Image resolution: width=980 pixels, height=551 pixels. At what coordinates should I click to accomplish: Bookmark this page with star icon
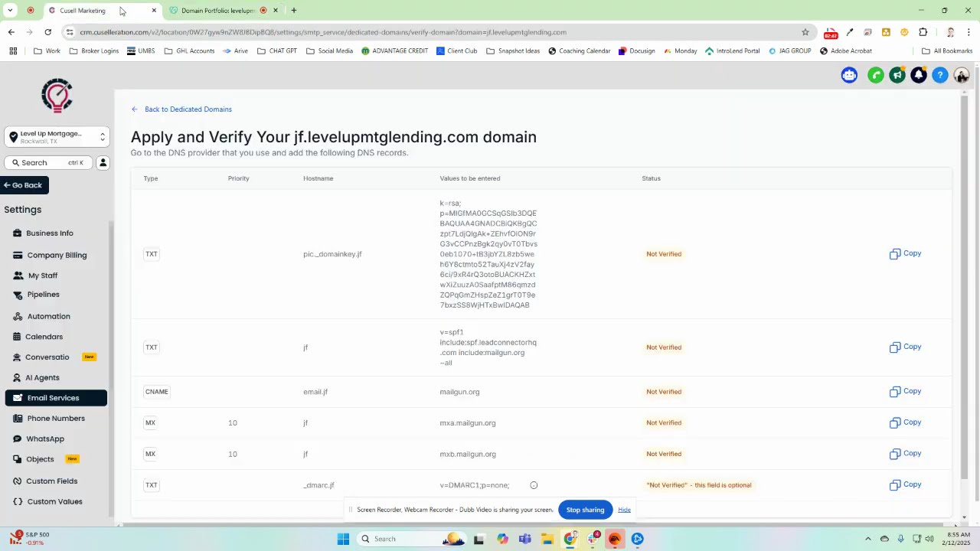pyautogui.click(x=805, y=32)
